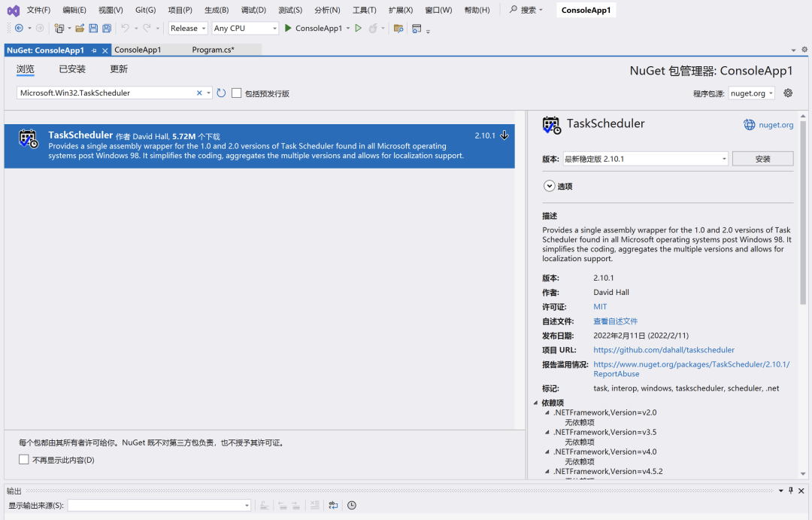Switch to the Program.cs* tab
812x520 pixels.
(214, 50)
